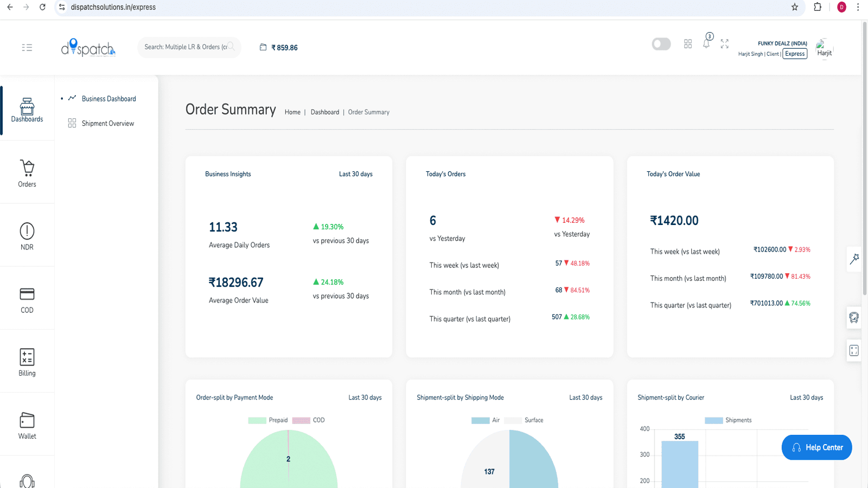Click the fullscreen expand icon

[x=725, y=44]
